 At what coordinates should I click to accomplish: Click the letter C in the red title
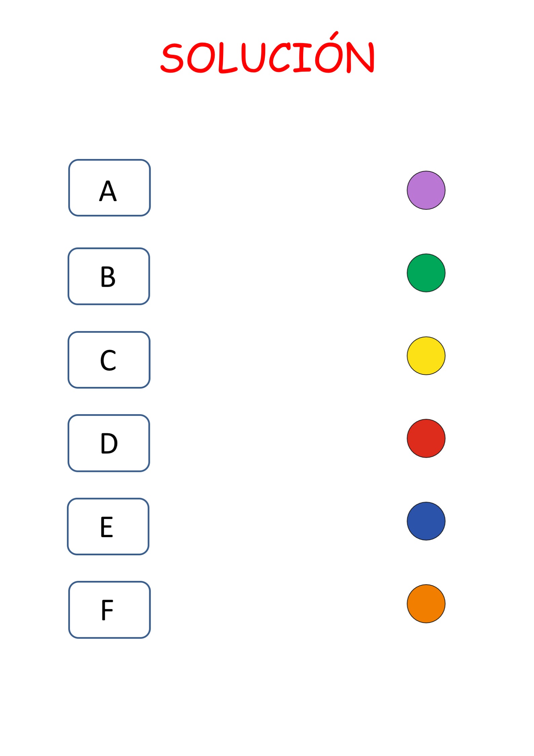(x=280, y=58)
